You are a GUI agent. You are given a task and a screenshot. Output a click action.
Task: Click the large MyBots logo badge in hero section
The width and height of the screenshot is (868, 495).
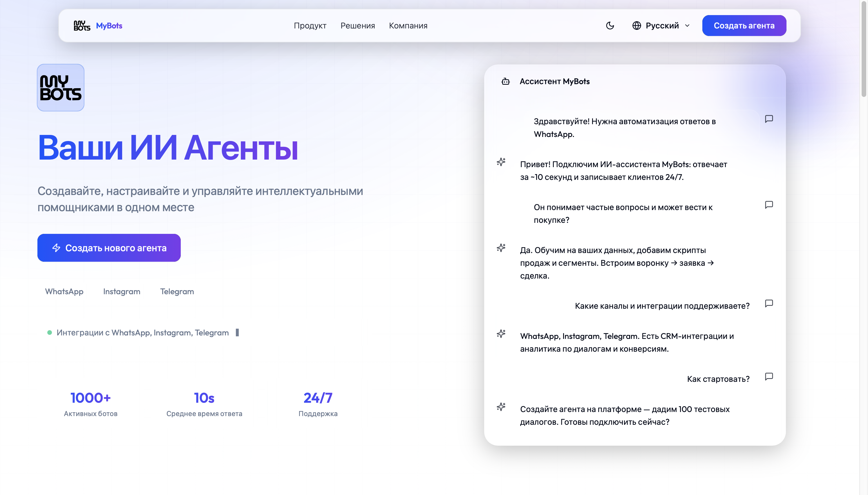(x=60, y=87)
